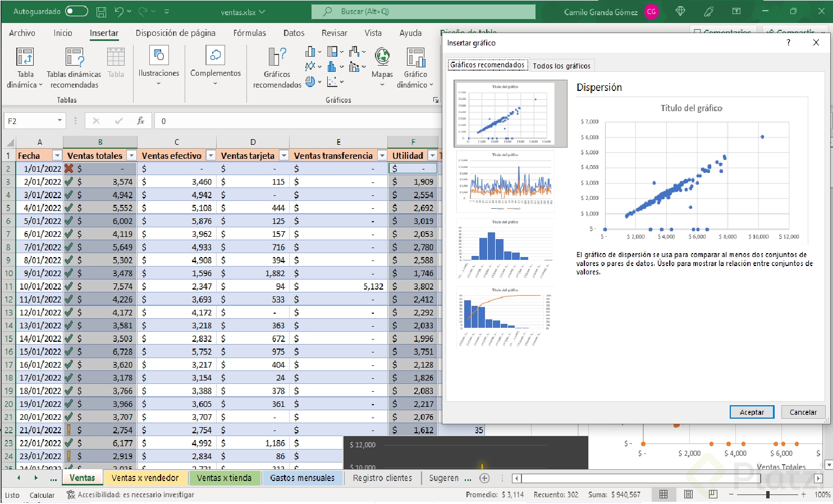Image resolution: width=833 pixels, height=504 pixels.
Task: Select the scatter chart insert icon
Action: tap(332, 81)
